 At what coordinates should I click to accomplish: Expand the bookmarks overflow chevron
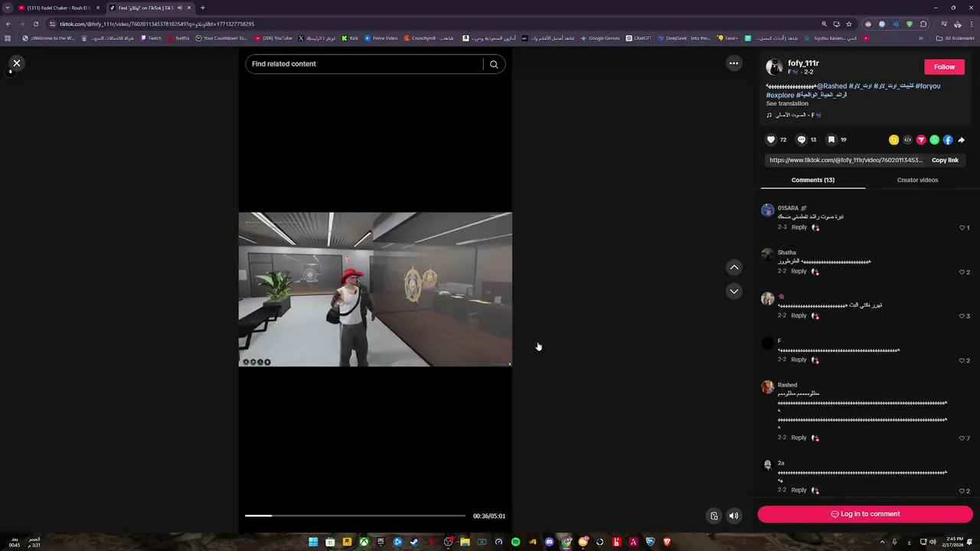921,38
